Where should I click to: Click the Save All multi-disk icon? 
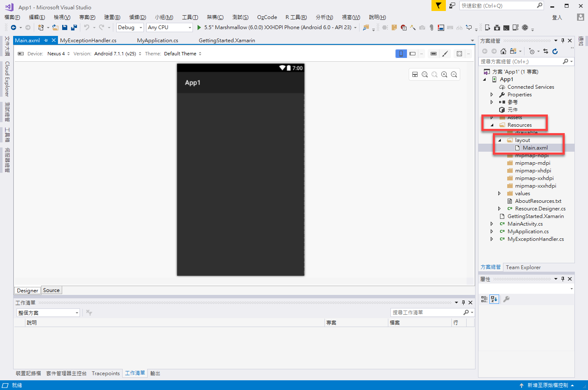[74, 27]
